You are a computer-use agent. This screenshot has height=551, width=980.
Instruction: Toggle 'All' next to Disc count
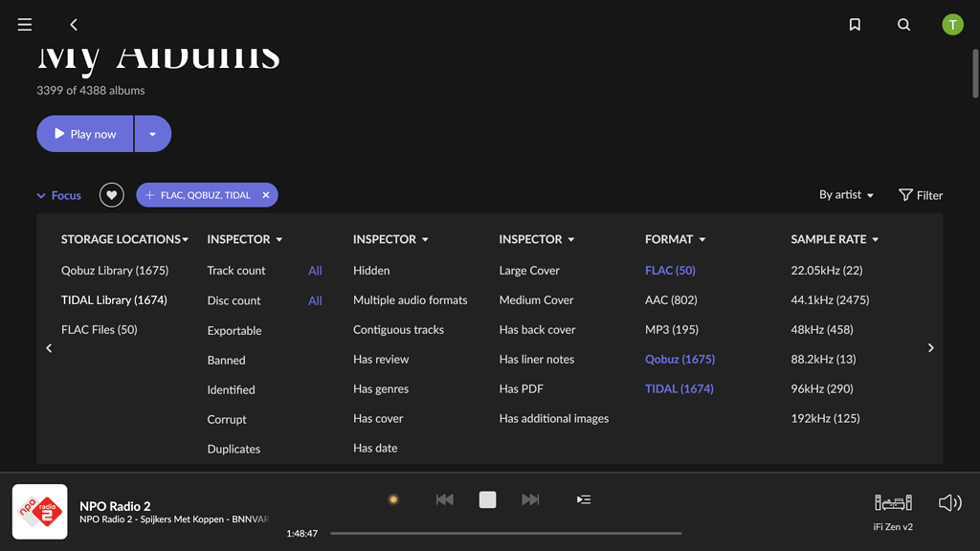click(315, 299)
